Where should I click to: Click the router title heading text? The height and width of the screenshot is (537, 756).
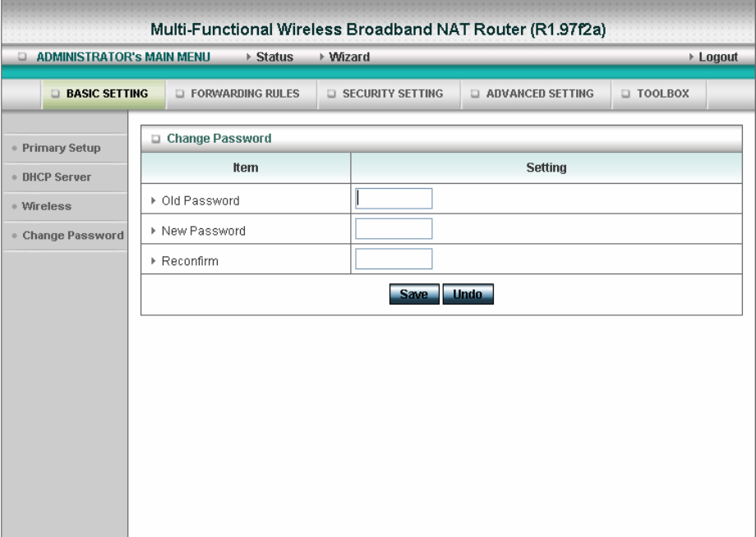click(x=378, y=30)
